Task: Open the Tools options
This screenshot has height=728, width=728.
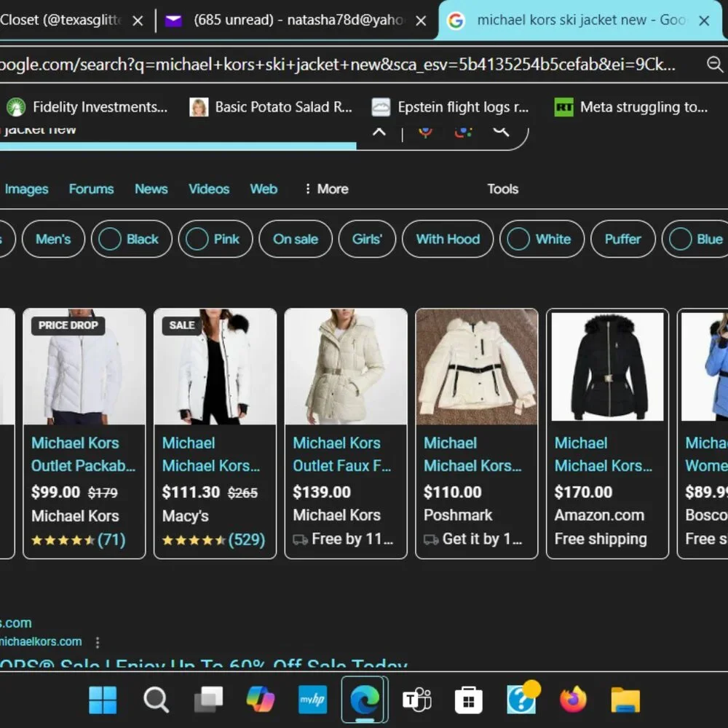Action: pyautogui.click(x=503, y=189)
